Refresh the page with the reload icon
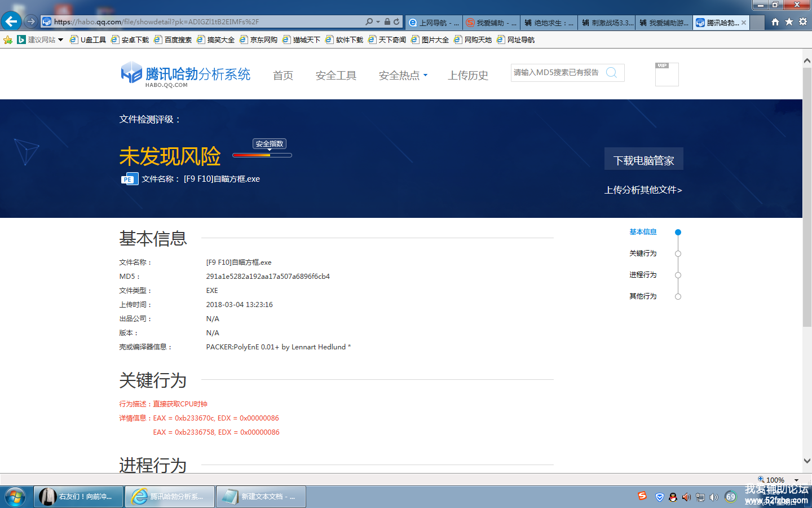 click(x=396, y=22)
